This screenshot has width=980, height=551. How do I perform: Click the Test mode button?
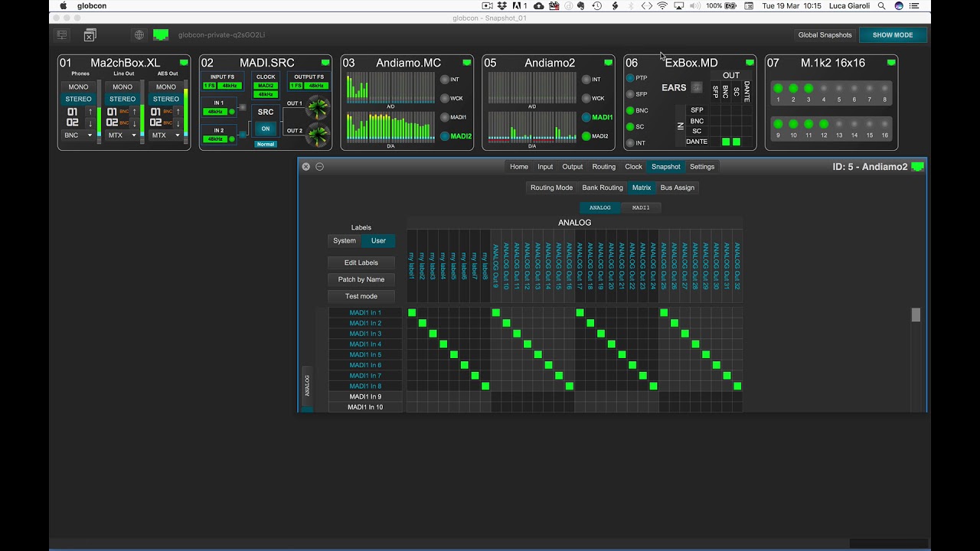(361, 296)
